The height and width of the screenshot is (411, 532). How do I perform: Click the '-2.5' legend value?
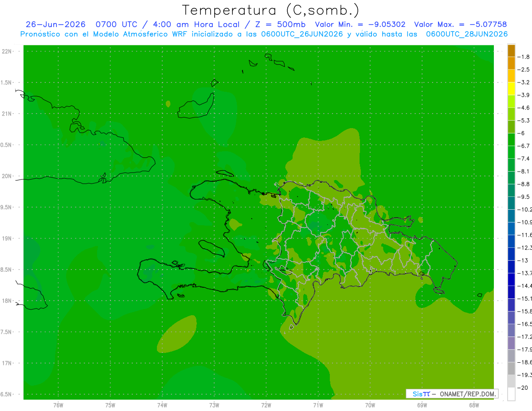(524, 70)
